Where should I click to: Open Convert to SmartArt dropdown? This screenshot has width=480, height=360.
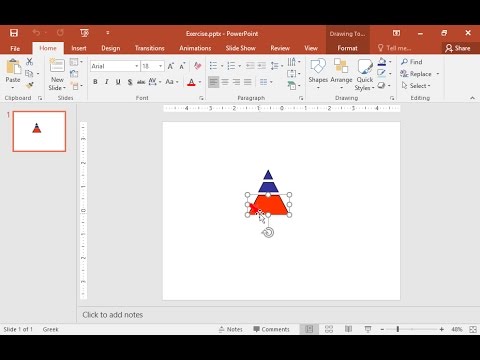pyautogui.click(x=294, y=86)
